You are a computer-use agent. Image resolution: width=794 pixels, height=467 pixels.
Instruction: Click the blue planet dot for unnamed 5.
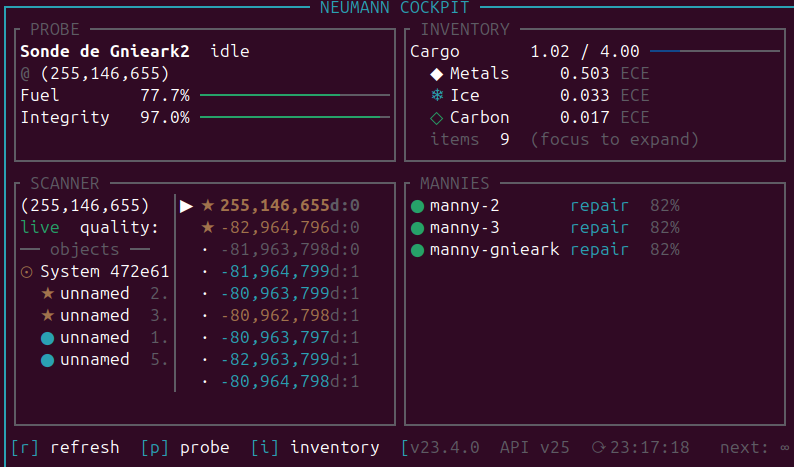pyautogui.click(x=48, y=360)
